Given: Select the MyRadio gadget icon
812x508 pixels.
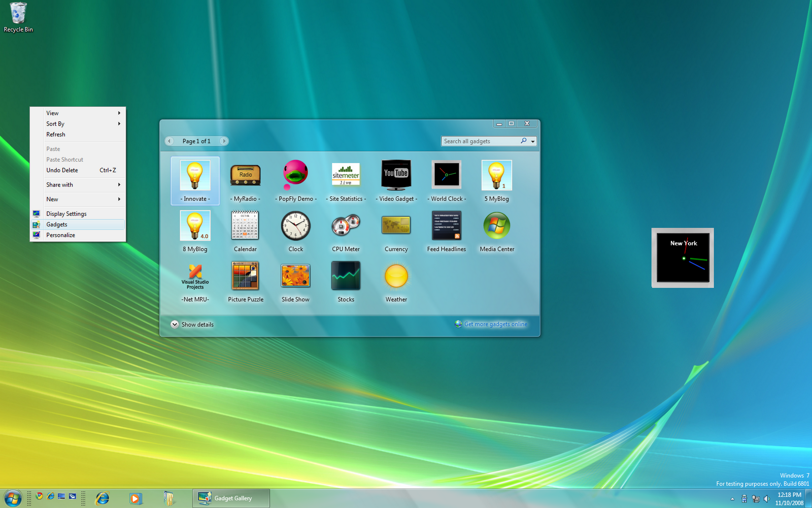Looking at the screenshot, I should pos(246,176).
